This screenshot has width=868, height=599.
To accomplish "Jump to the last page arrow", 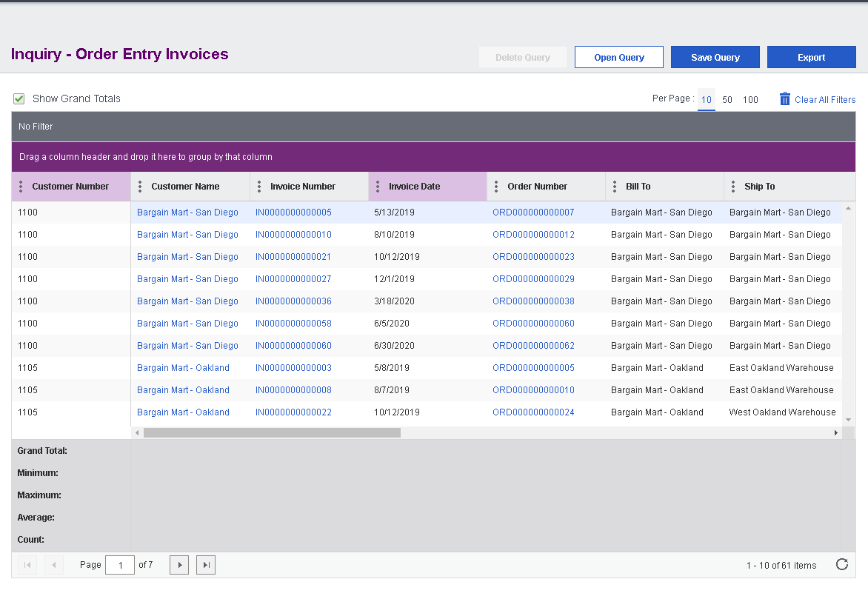I will [206, 565].
